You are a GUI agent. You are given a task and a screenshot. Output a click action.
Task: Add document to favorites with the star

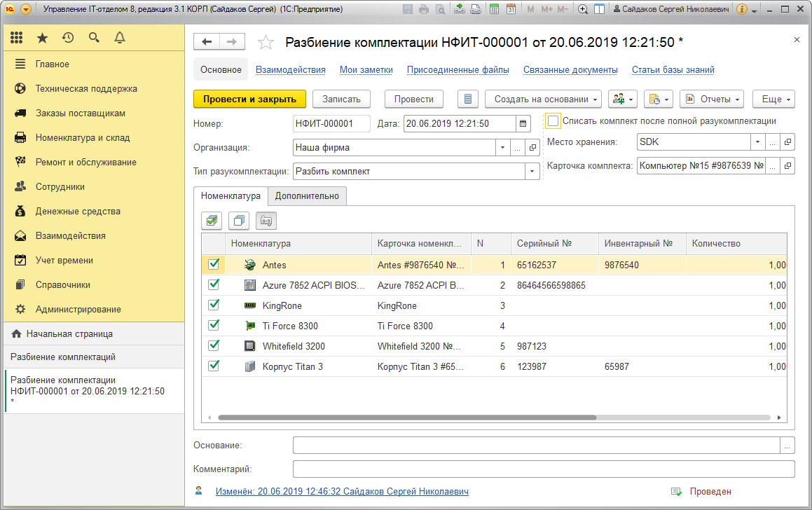266,42
